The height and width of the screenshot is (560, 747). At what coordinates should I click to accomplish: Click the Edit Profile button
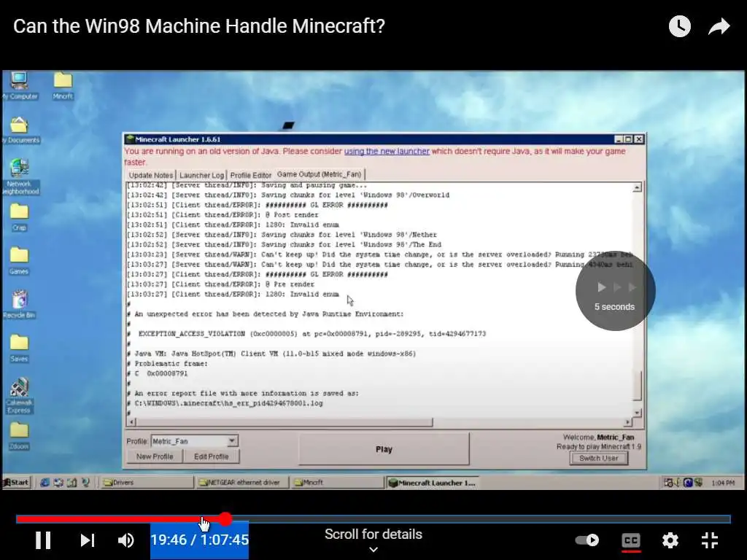(211, 456)
